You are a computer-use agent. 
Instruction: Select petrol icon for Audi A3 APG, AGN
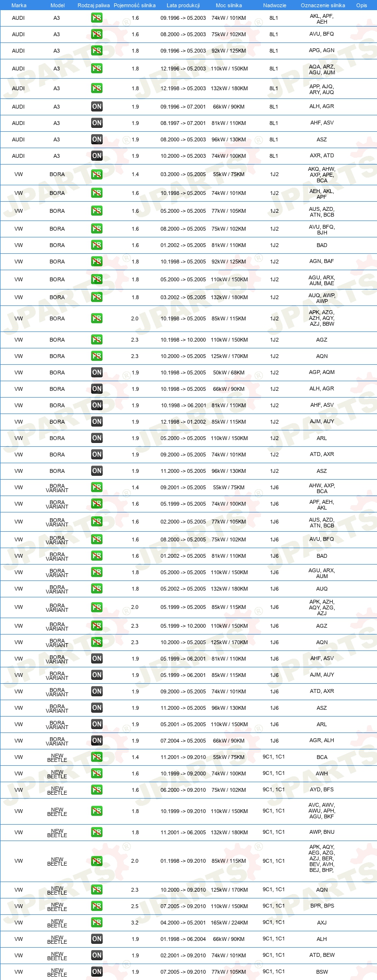(96, 51)
